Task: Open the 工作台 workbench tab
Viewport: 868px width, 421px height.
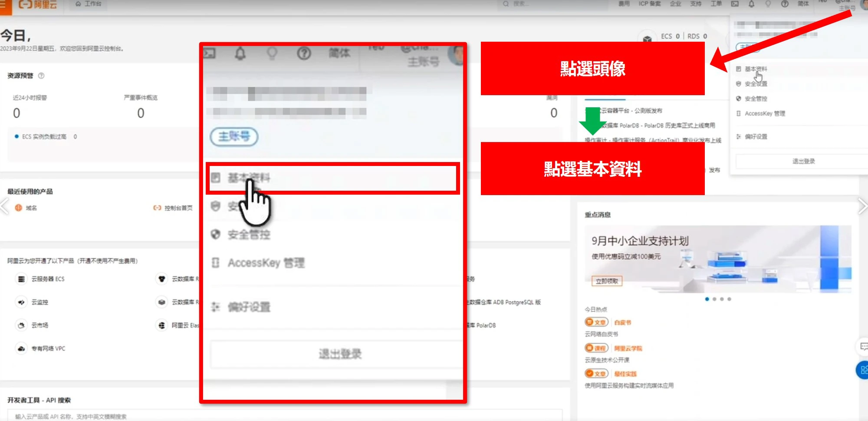Action: pos(89,4)
